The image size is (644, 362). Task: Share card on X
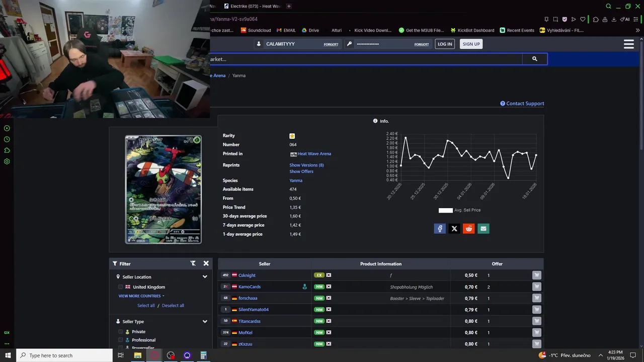pyautogui.click(x=454, y=229)
